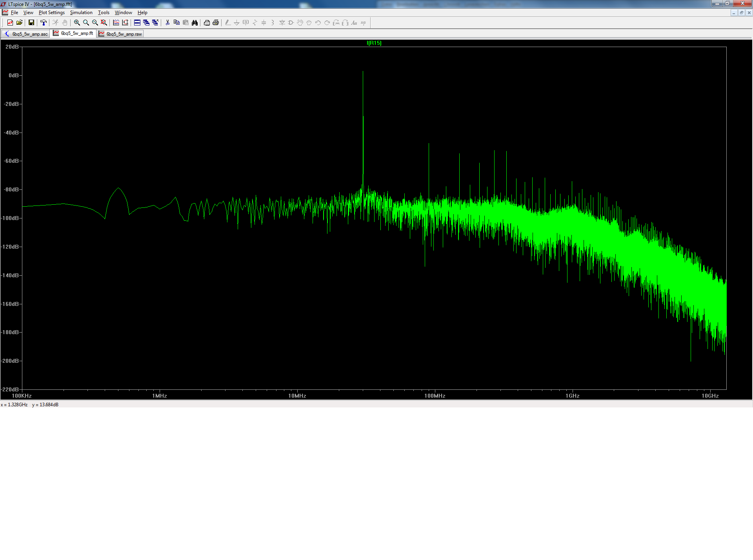This screenshot has width=753, height=560.
Task: Click the greyed Undo icon
Action: click(318, 23)
